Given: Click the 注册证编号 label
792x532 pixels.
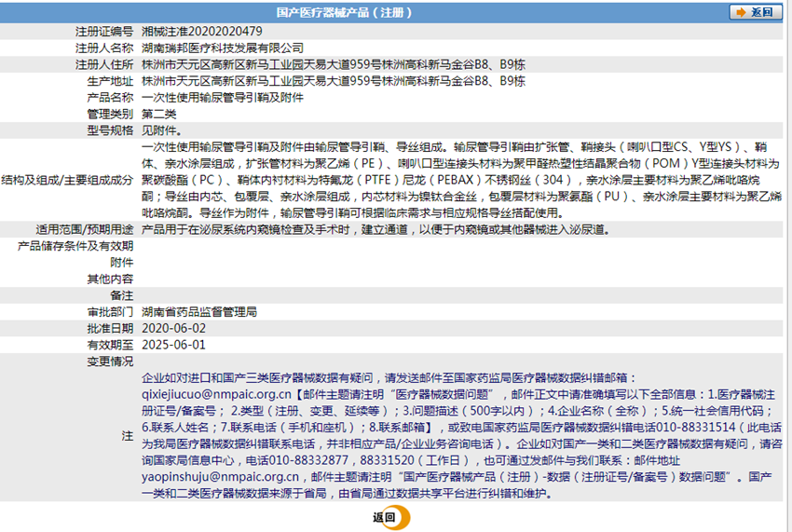Looking at the screenshot, I should (x=104, y=32).
